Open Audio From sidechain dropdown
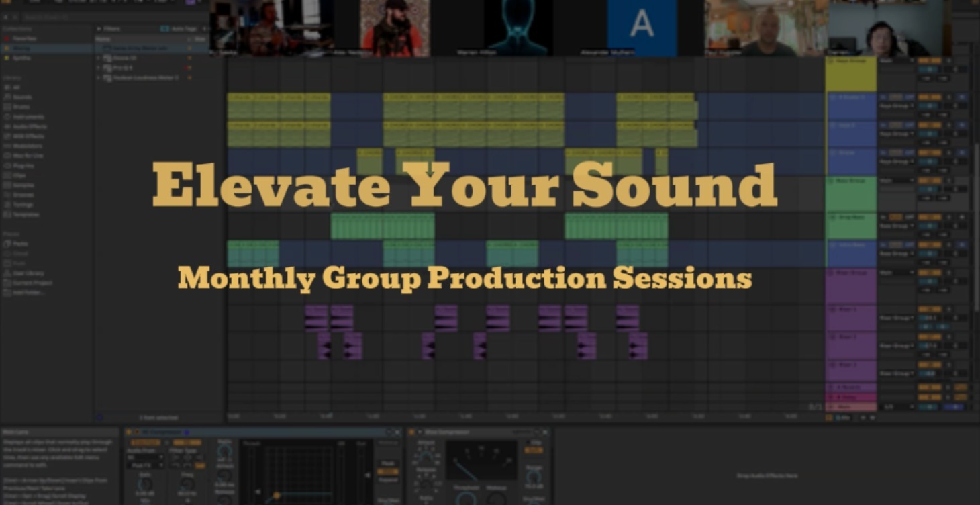 coord(144,457)
